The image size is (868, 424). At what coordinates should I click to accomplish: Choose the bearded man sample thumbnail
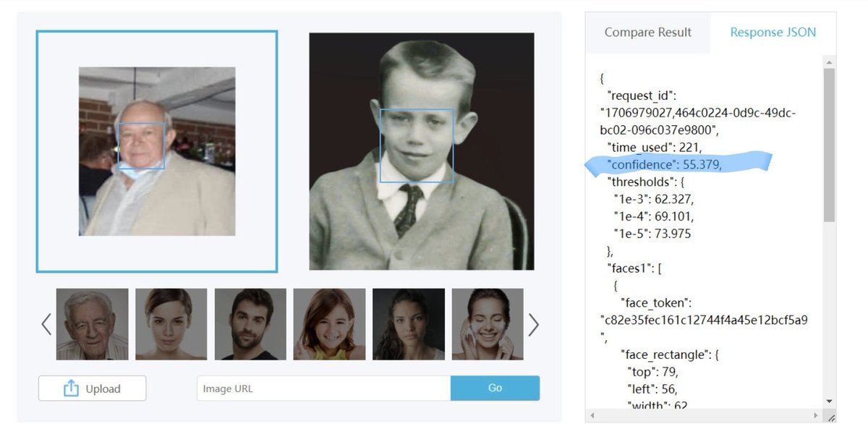pos(250,324)
